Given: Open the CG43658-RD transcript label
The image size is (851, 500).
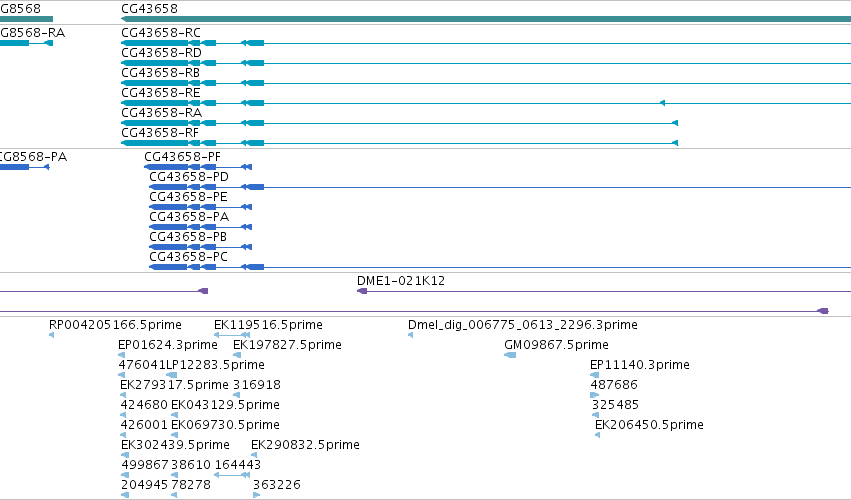Looking at the screenshot, I should coord(161,53).
